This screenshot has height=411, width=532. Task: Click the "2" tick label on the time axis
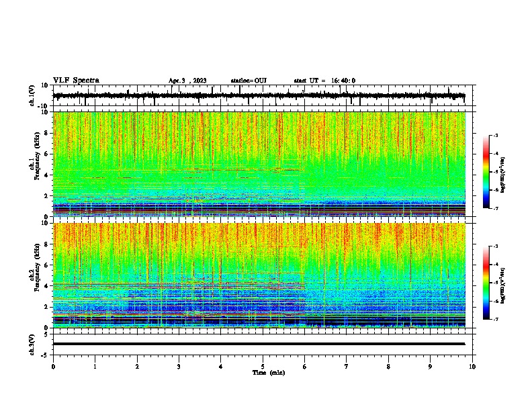click(137, 367)
